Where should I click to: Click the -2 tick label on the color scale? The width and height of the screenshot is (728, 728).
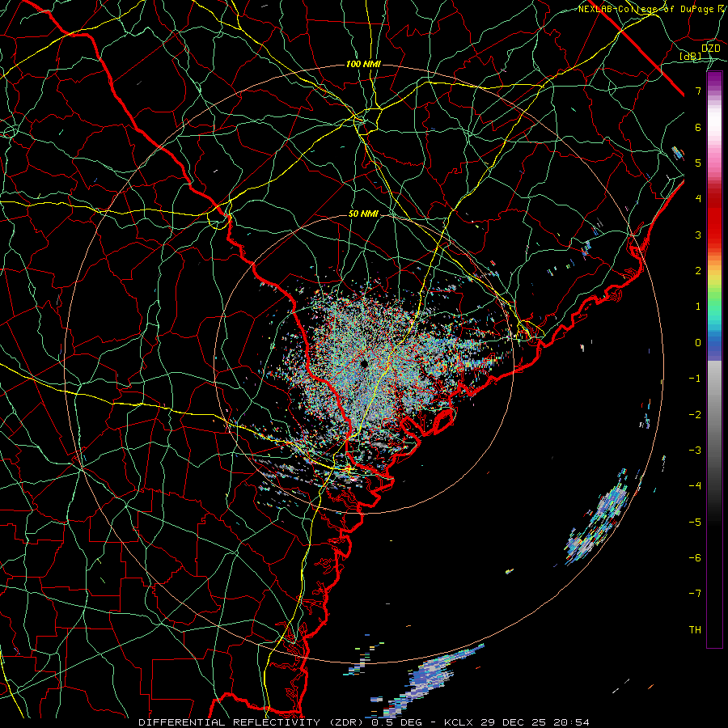pyautogui.click(x=695, y=415)
